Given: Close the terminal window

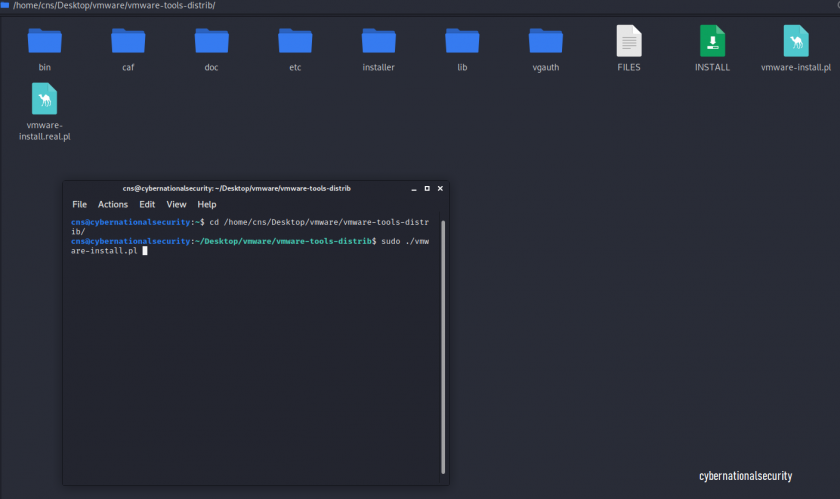Looking at the screenshot, I should pos(440,189).
